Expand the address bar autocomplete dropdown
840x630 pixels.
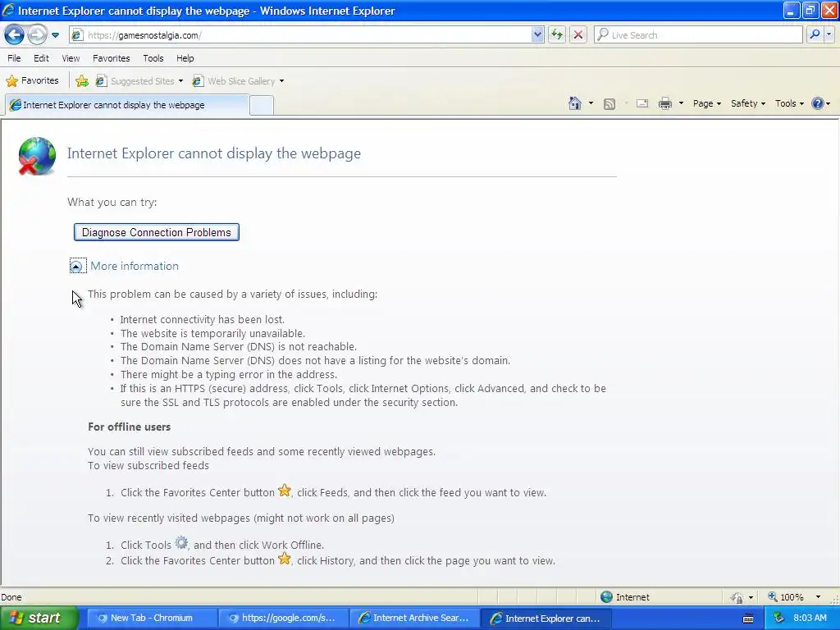[537, 35]
